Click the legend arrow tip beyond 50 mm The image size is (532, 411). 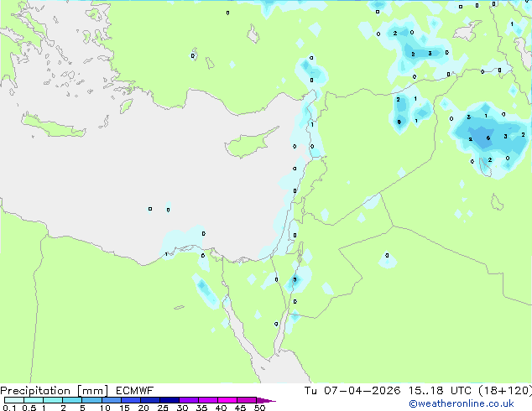[x=266, y=400]
